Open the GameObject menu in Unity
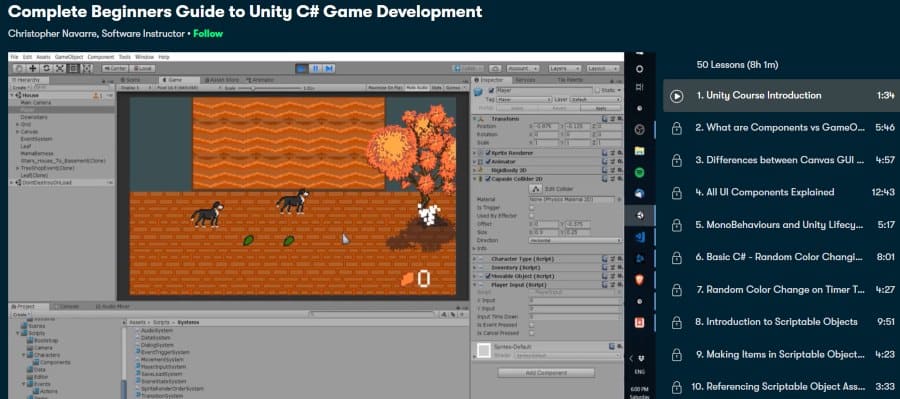This screenshot has width=900, height=399. click(x=69, y=57)
